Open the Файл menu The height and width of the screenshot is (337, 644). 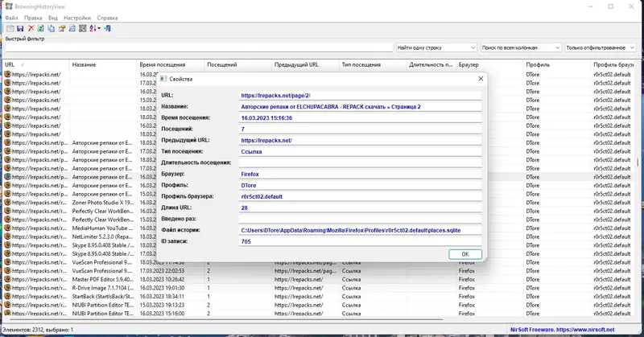[11, 18]
